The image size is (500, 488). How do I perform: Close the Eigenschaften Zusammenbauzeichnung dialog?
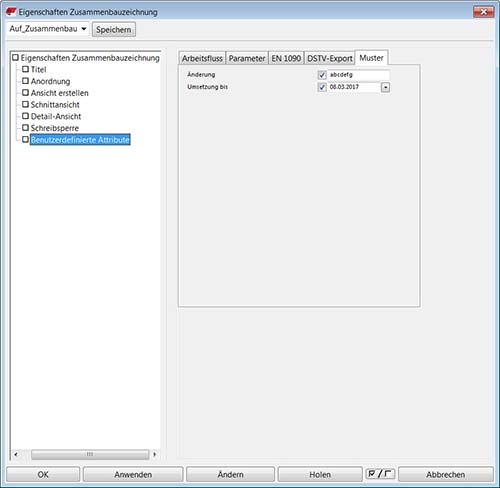[483, 12]
